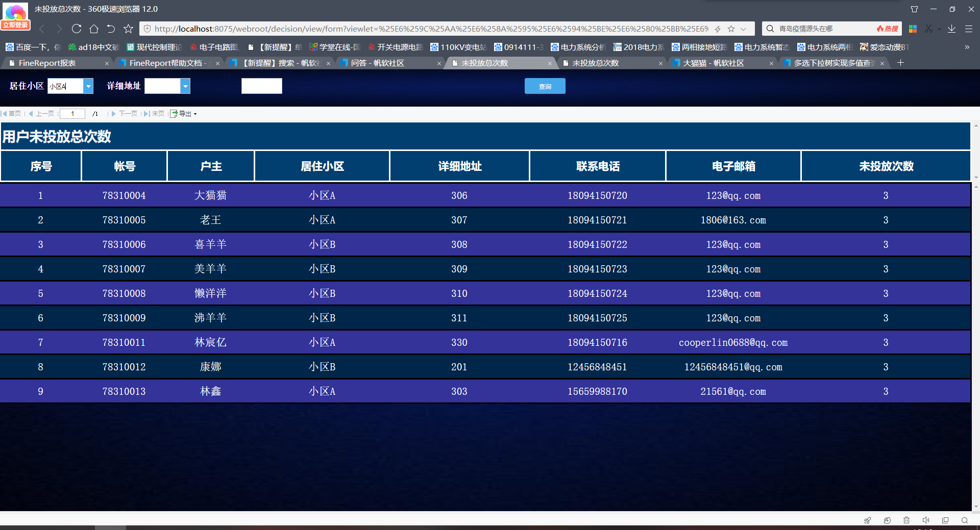Click the 详细地址 input field
Viewport: 980px width, 530px height.
[162, 86]
